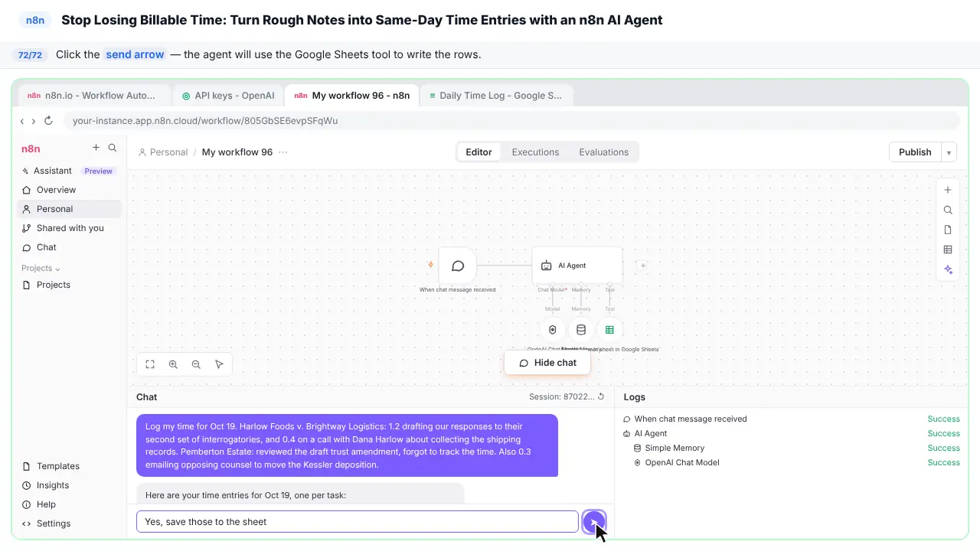Click the AI sparkle icon on right toolbar
Screen dimensions: 980x551
(948, 269)
